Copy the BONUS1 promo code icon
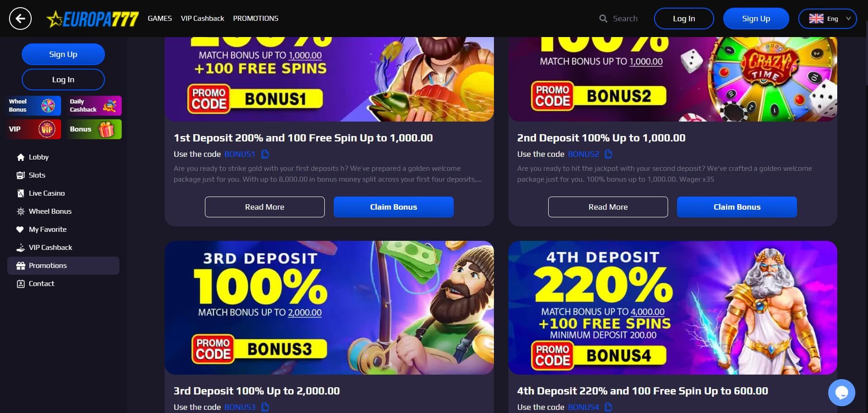The height and width of the screenshot is (413, 868). coord(265,154)
